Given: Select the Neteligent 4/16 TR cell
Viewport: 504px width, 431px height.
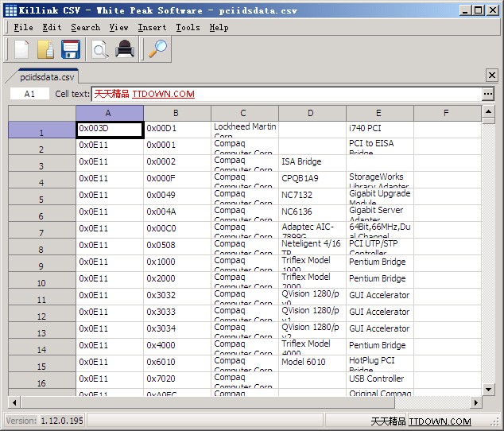Looking at the screenshot, I should click(312, 247).
